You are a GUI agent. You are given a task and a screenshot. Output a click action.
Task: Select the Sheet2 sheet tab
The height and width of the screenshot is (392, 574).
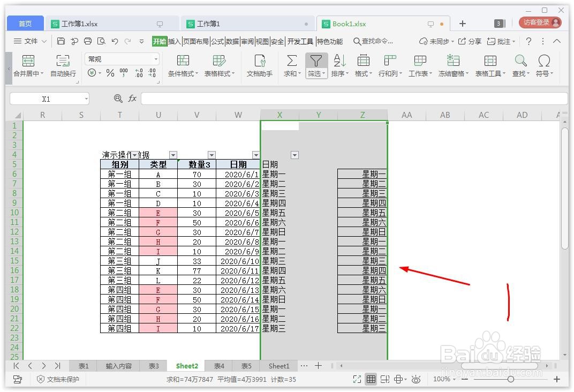point(187,366)
